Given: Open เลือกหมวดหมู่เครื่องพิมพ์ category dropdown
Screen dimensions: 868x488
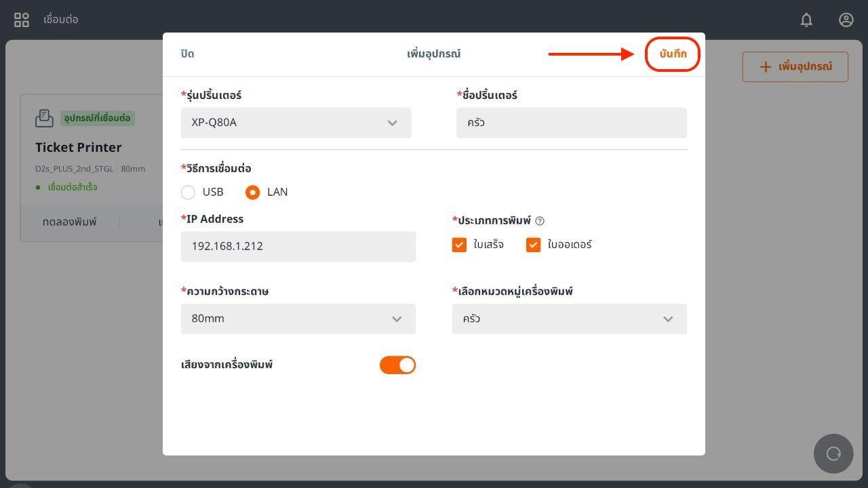Looking at the screenshot, I should point(570,319).
